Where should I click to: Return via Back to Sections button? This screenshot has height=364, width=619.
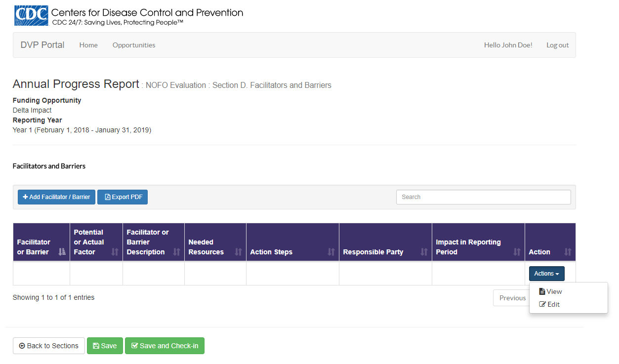pos(49,346)
